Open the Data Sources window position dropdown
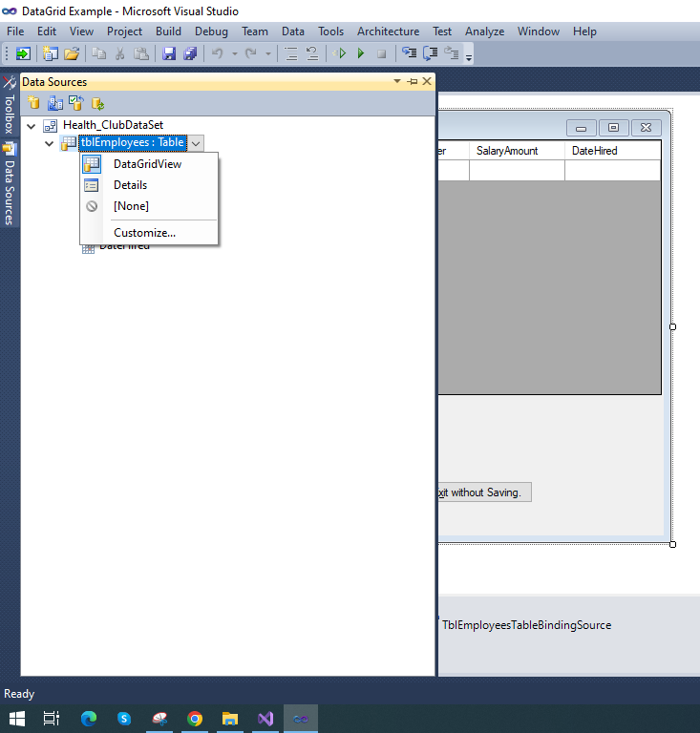This screenshot has width=700, height=733. click(397, 81)
